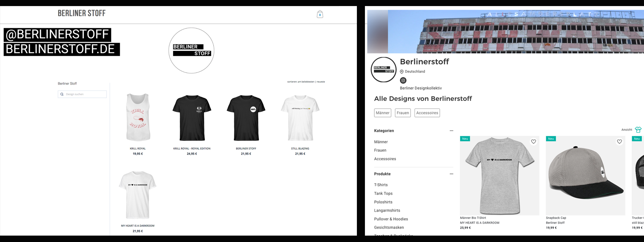
Task: Click the Männer Bio T-Shirt product name
Action: click(x=473, y=218)
